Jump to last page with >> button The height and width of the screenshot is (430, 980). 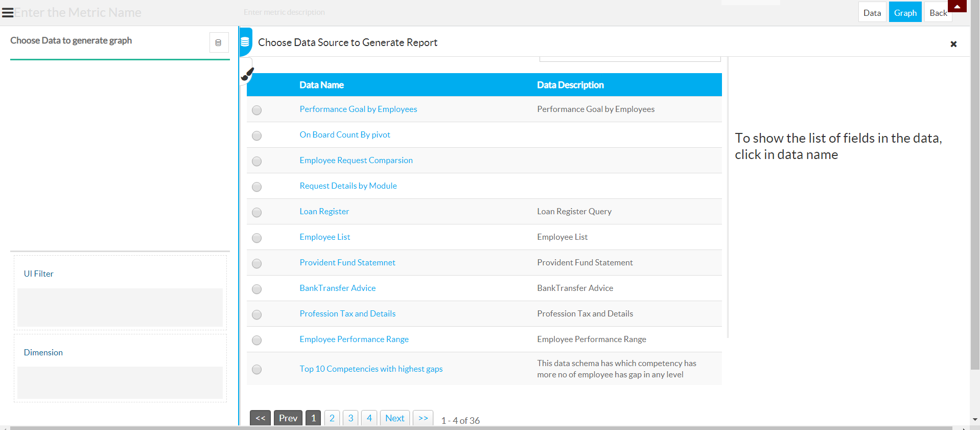click(423, 418)
